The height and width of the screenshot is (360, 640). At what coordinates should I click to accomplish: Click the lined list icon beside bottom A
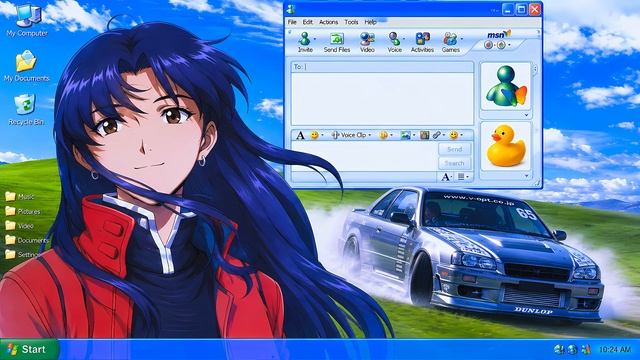(x=461, y=177)
